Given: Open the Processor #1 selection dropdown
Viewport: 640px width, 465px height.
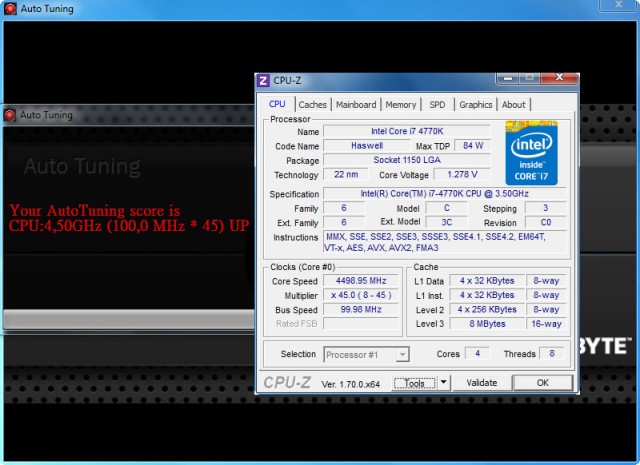Looking at the screenshot, I should click(x=366, y=355).
